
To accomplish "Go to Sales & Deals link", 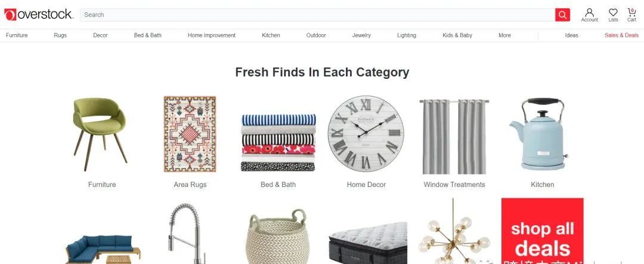I will click(x=621, y=35).
